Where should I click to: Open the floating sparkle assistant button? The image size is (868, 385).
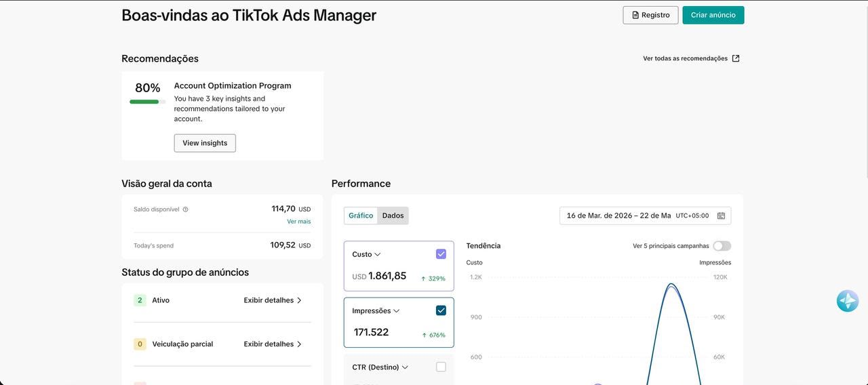click(x=848, y=301)
